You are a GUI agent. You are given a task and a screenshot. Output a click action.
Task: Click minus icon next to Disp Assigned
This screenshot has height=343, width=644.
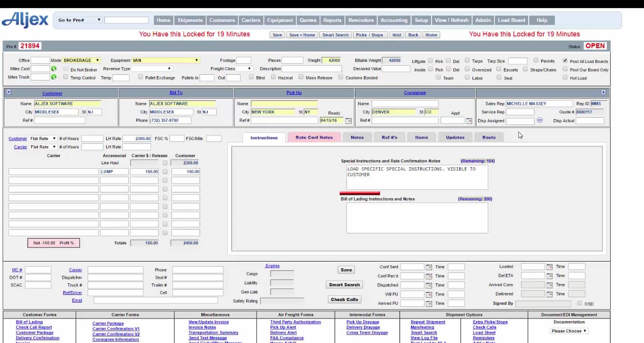point(540,120)
